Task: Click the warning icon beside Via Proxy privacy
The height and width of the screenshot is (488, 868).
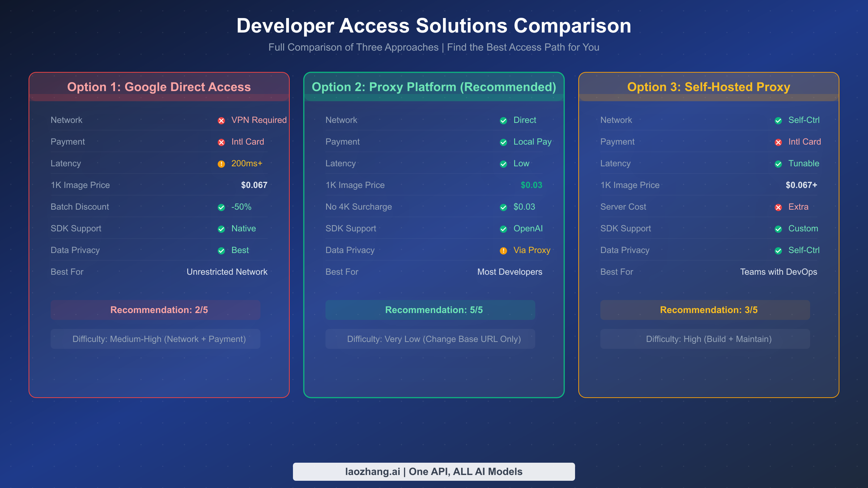Action: point(503,251)
